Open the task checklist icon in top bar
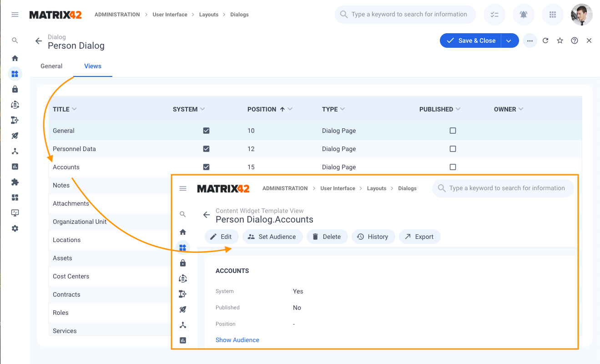This screenshot has width=600, height=364. coord(494,15)
